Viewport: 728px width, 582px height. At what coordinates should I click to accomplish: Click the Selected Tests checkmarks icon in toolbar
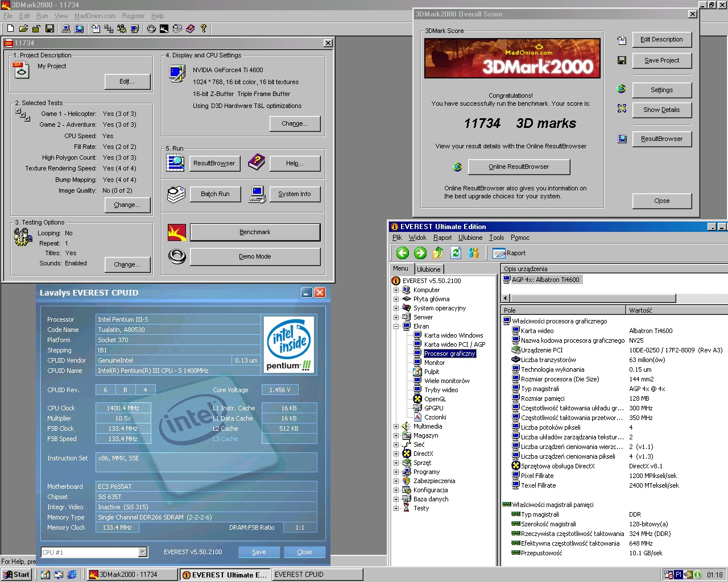[x=109, y=28]
